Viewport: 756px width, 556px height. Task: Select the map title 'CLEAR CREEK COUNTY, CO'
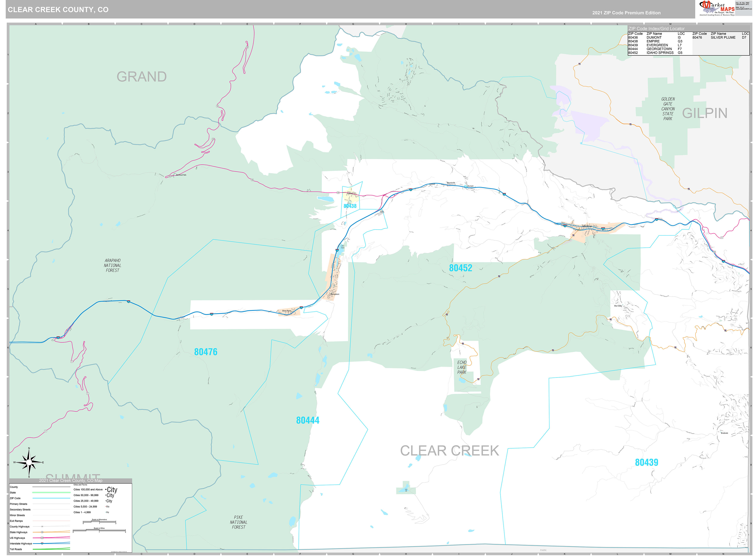pyautogui.click(x=58, y=10)
